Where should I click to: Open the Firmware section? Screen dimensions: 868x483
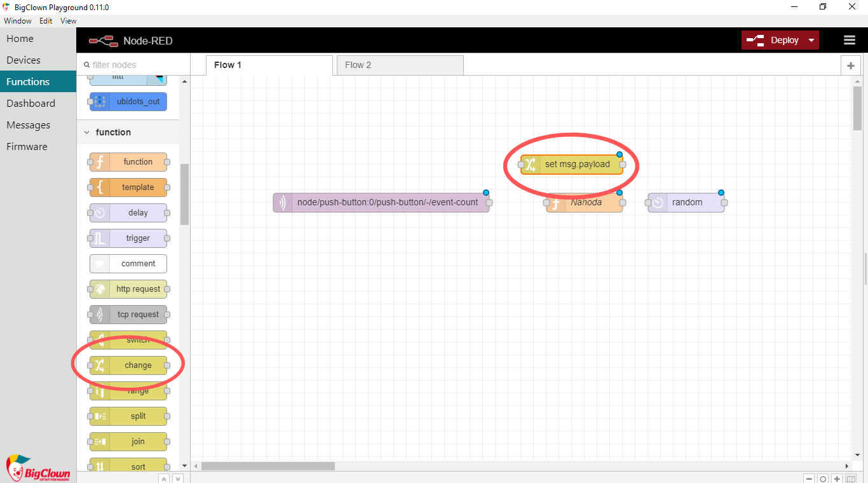point(38,147)
